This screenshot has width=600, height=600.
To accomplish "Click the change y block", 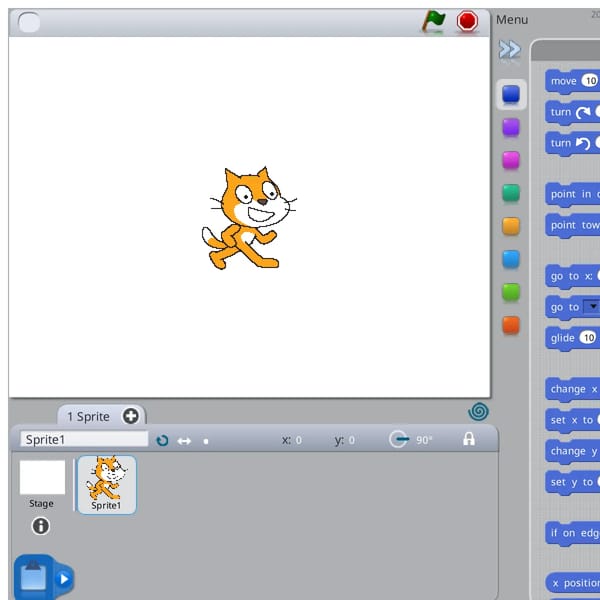I will point(572,452).
